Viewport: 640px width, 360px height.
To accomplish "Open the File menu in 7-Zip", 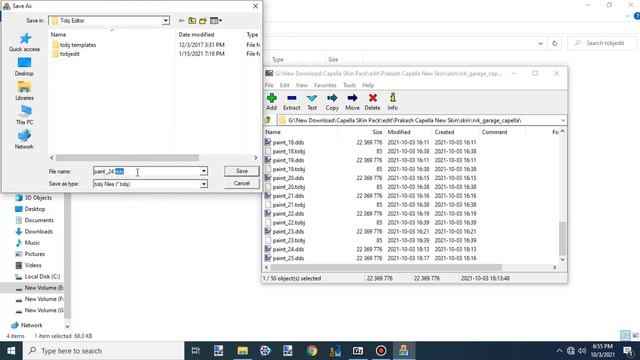I will point(269,85).
